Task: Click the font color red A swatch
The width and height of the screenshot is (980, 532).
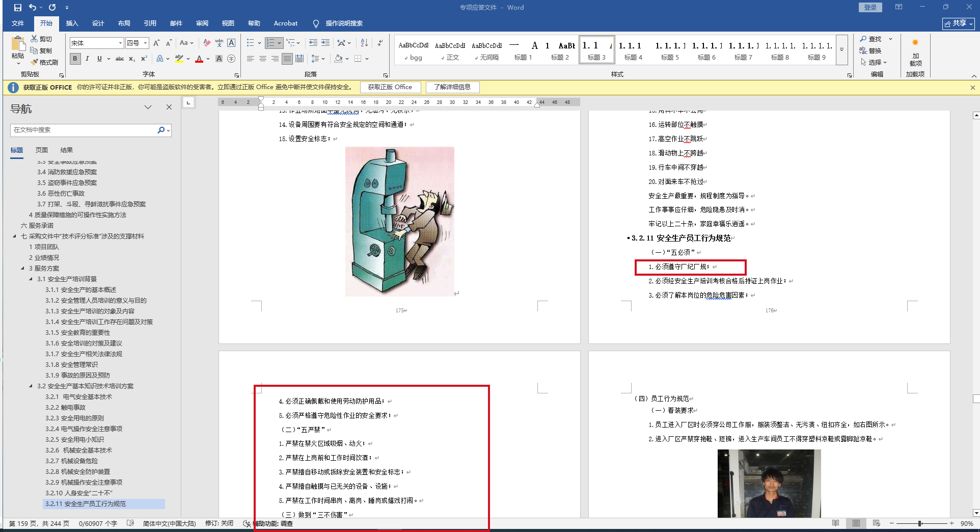Action: pyautogui.click(x=199, y=59)
